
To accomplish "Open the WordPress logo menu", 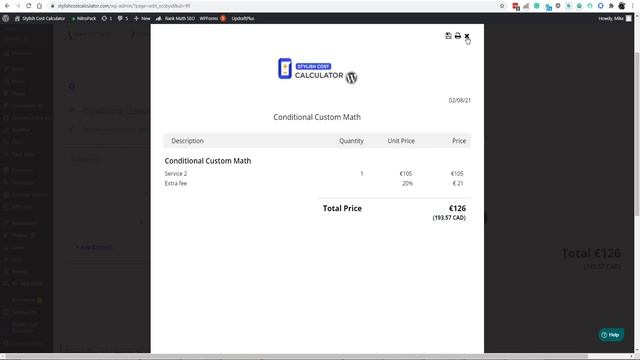I will (x=6, y=18).
